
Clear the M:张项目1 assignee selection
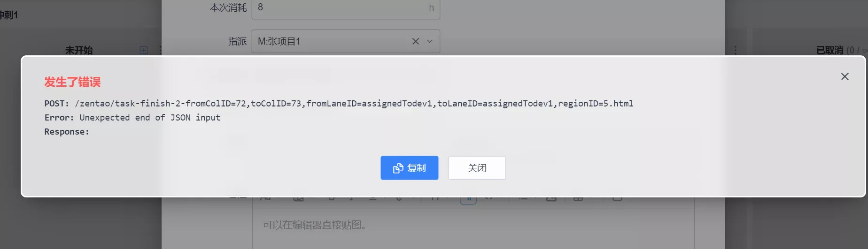tap(415, 41)
